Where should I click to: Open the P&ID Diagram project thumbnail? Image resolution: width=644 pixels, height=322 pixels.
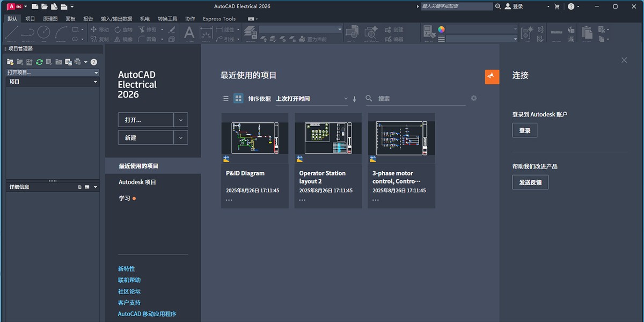pos(254,137)
